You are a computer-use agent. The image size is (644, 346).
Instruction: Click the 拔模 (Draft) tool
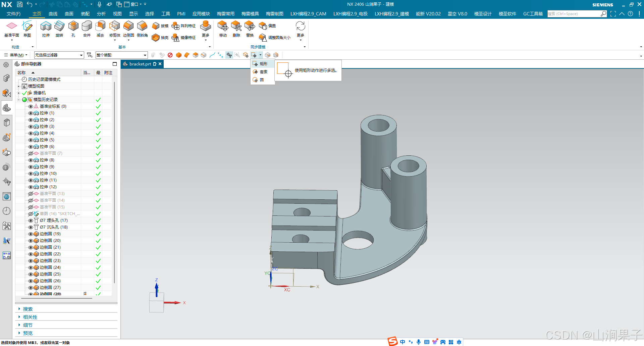(x=160, y=26)
